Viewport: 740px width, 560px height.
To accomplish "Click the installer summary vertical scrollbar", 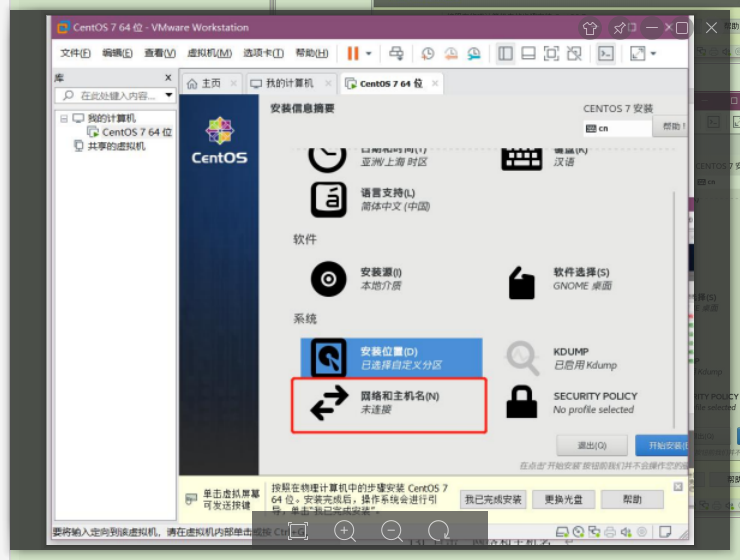I will (674, 309).
